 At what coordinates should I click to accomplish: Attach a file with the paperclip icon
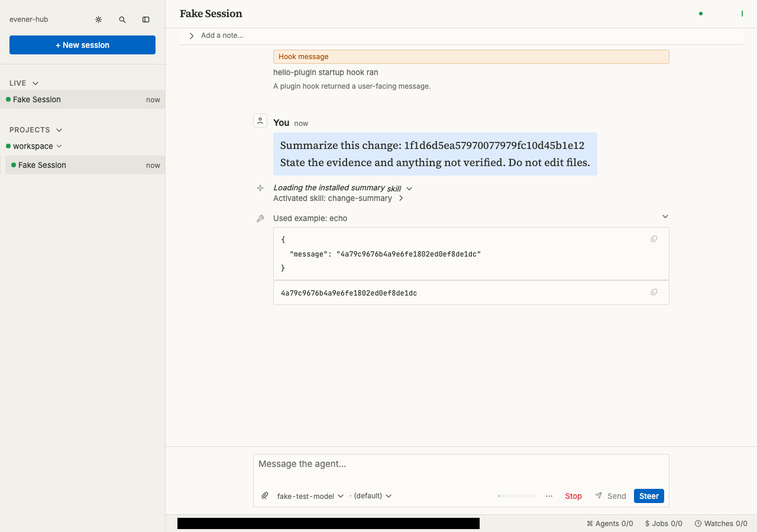pyautogui.click(x=265, y=496)
